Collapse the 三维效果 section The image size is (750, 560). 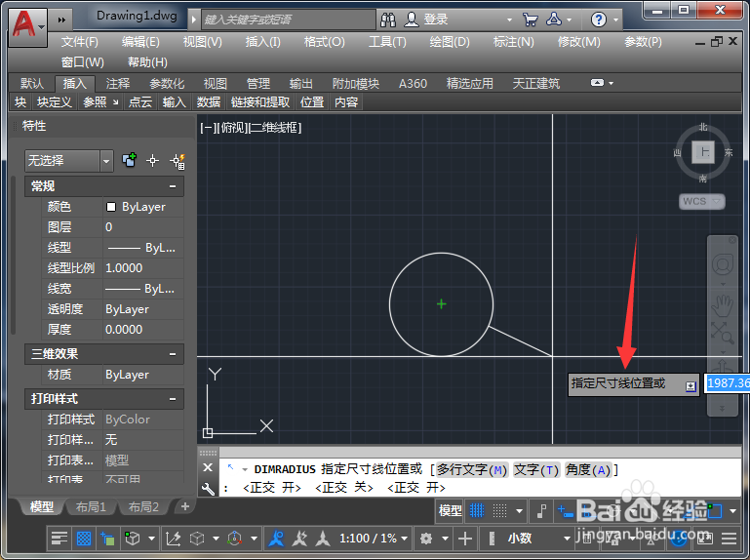173,354
